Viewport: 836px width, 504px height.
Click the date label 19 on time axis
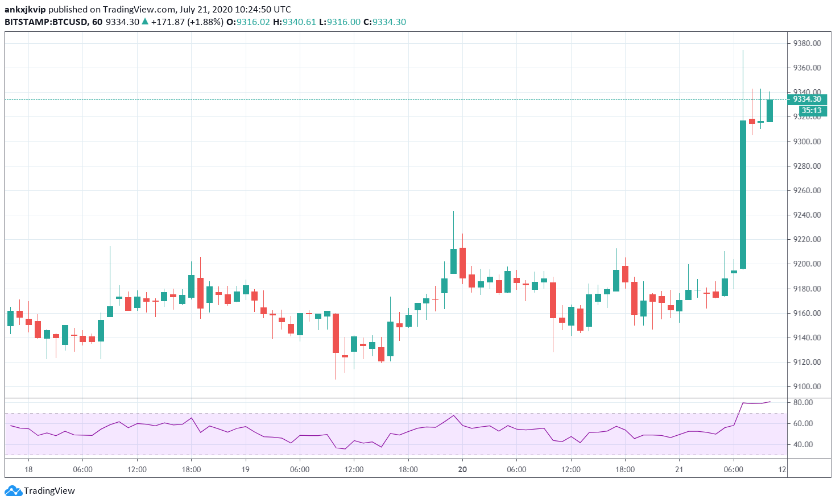[x=245, y=469]
